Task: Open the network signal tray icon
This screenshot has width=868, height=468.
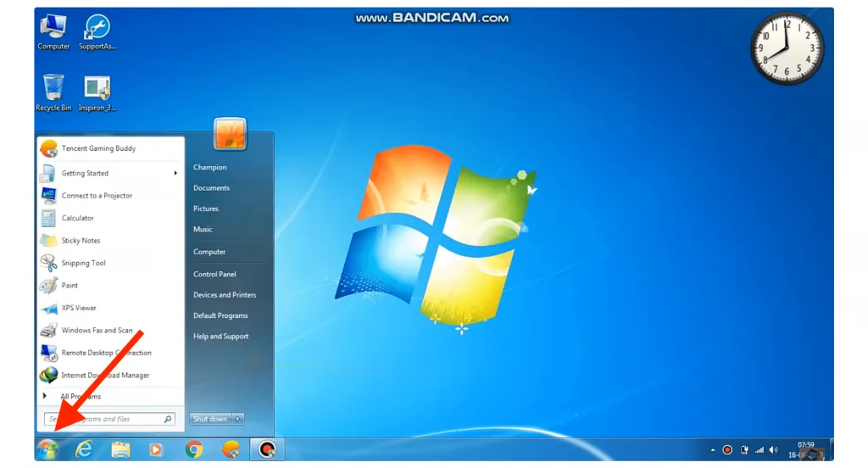Action: pos(759,450)
